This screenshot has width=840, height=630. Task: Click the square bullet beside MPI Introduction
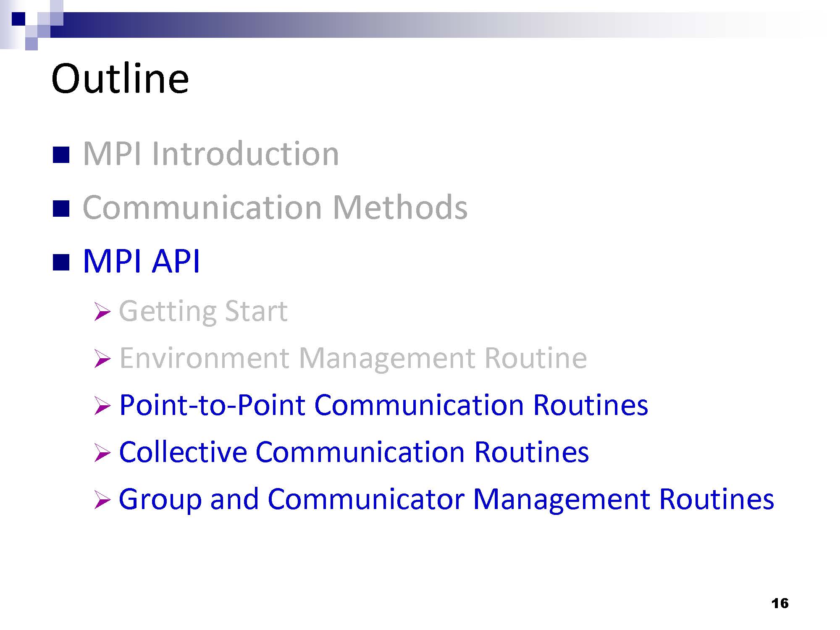[61, 155]
